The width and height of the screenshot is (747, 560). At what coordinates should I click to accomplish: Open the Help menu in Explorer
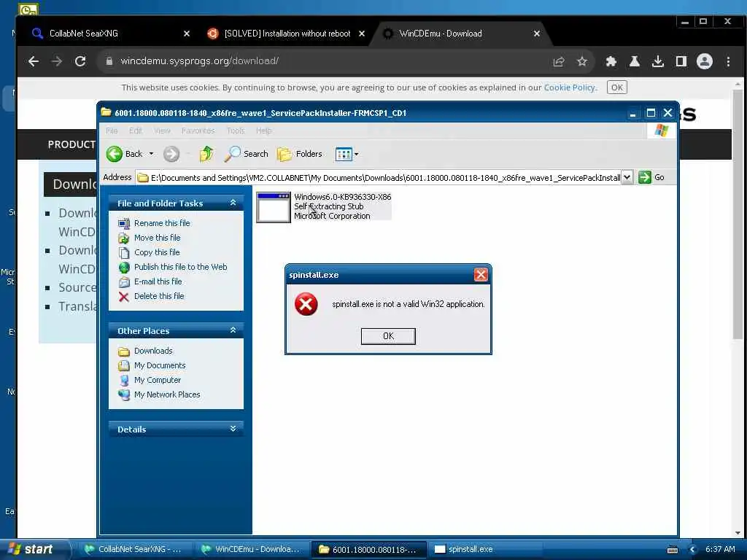[263, 131]
